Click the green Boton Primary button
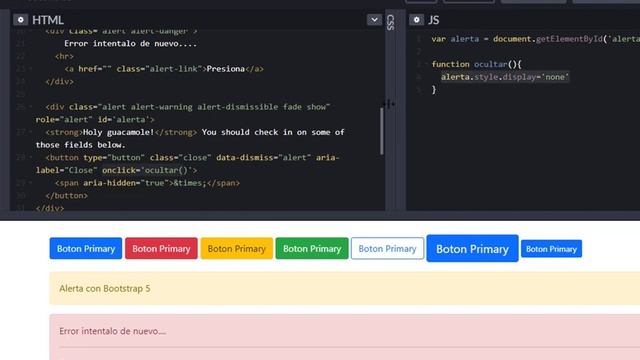This screenshot has height=360, width=640. point(312,248)
